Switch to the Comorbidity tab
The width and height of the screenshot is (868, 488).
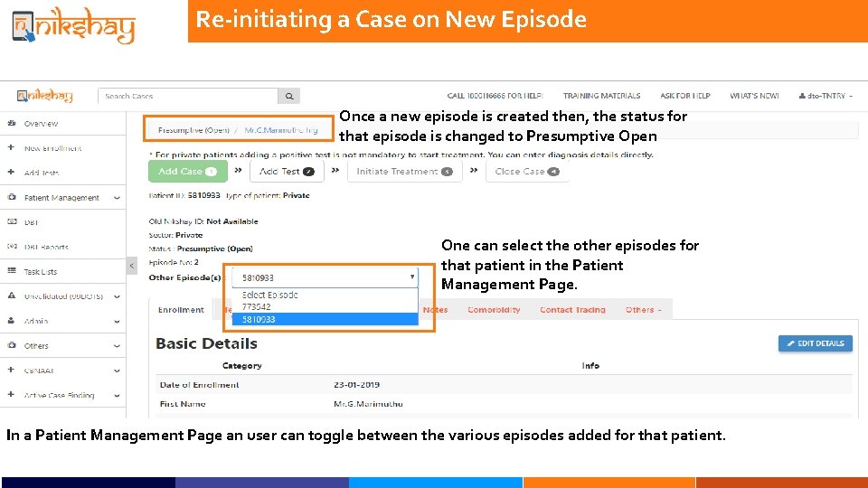494,310
